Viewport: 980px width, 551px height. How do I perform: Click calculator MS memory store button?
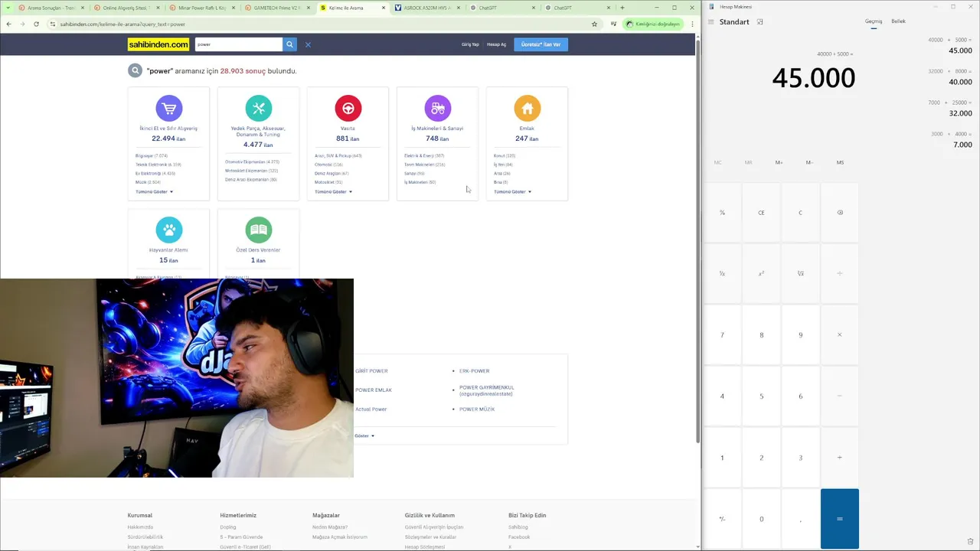tap(840, 162)
